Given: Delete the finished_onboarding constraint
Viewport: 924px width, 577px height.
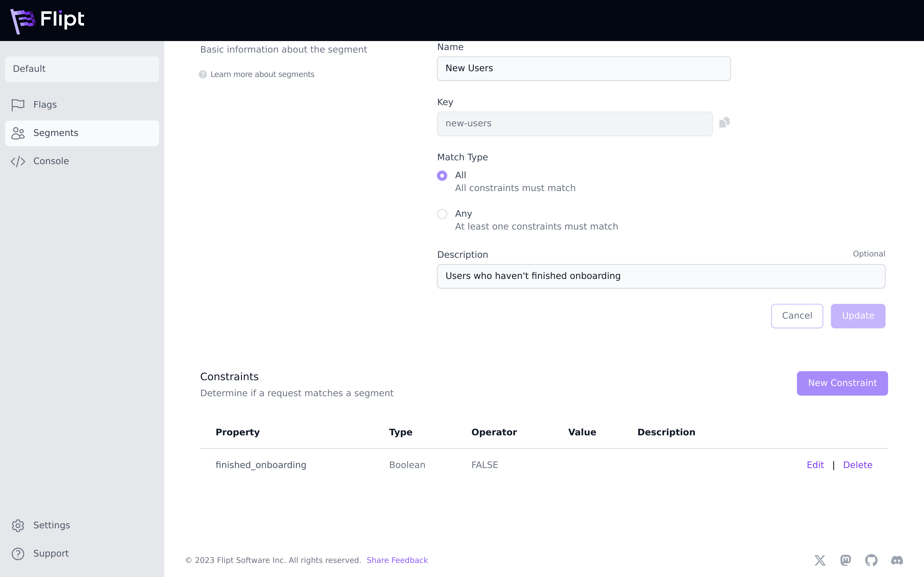Looking at the screenshot, I should pos(857,465).
